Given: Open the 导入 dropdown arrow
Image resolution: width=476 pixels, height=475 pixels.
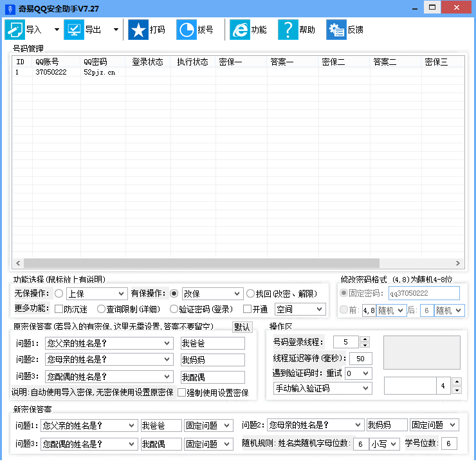Looking at the screenshot, I should pos(57,30).
